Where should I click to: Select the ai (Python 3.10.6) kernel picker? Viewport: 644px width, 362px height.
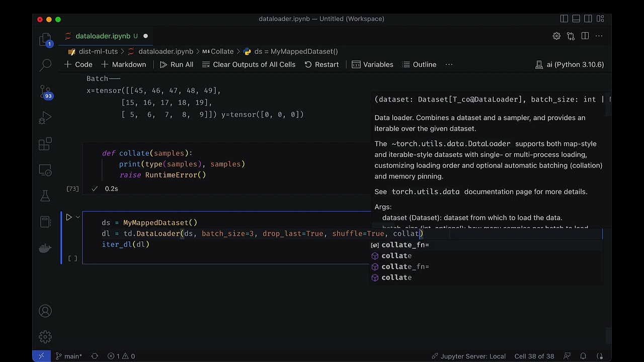[569, 64]
